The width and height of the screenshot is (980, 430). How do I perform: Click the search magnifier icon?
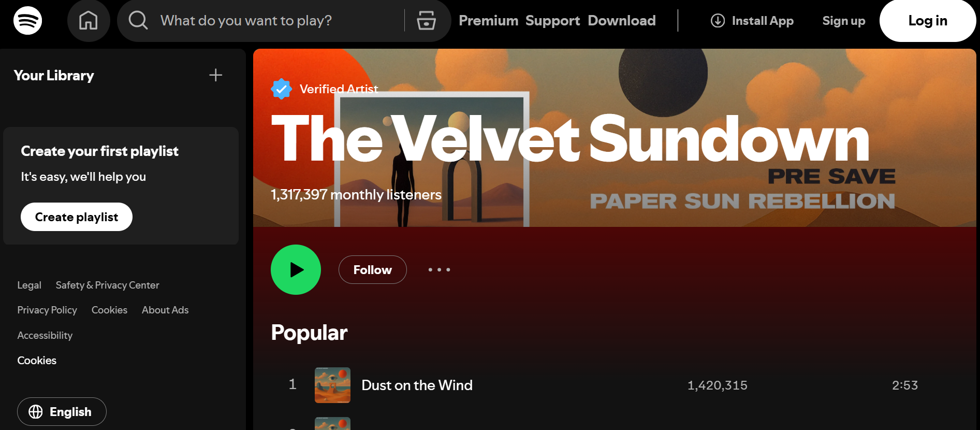pos(138,21)
